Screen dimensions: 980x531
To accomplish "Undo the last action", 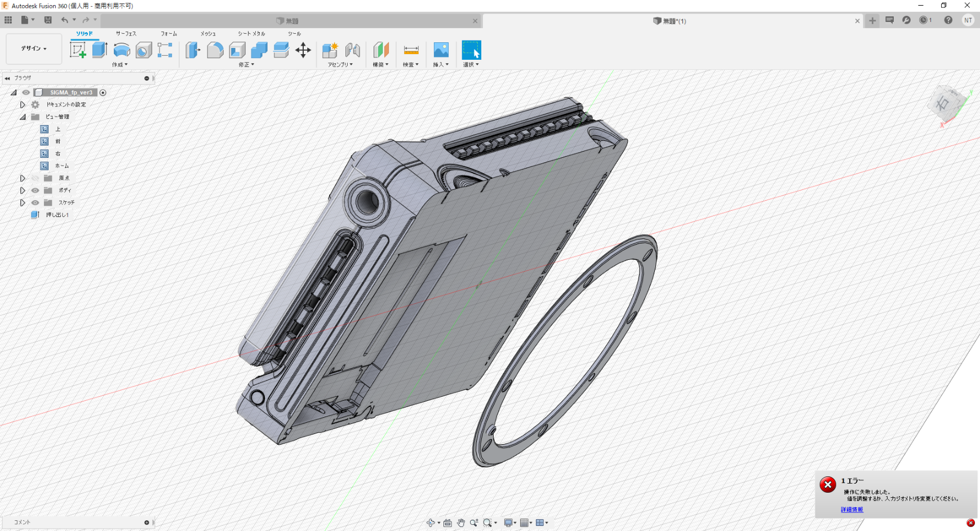I will [65, 20].
